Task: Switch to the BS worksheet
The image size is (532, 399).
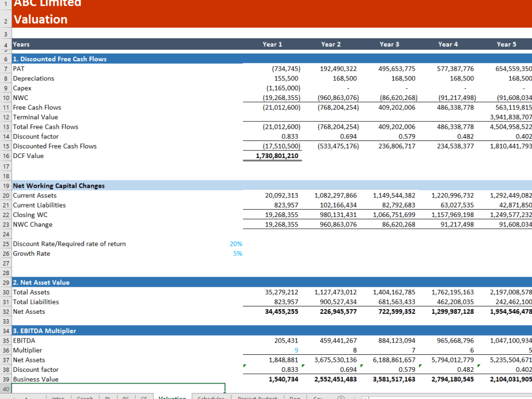Action: pyautogui.click(x=125, y=397)
